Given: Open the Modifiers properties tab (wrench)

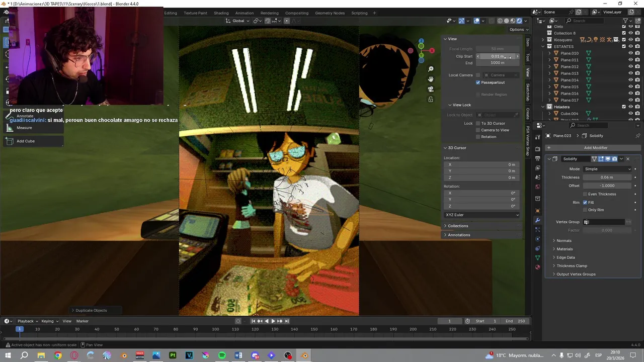Looking at the screenshot, I should click(x=537, y=221).
